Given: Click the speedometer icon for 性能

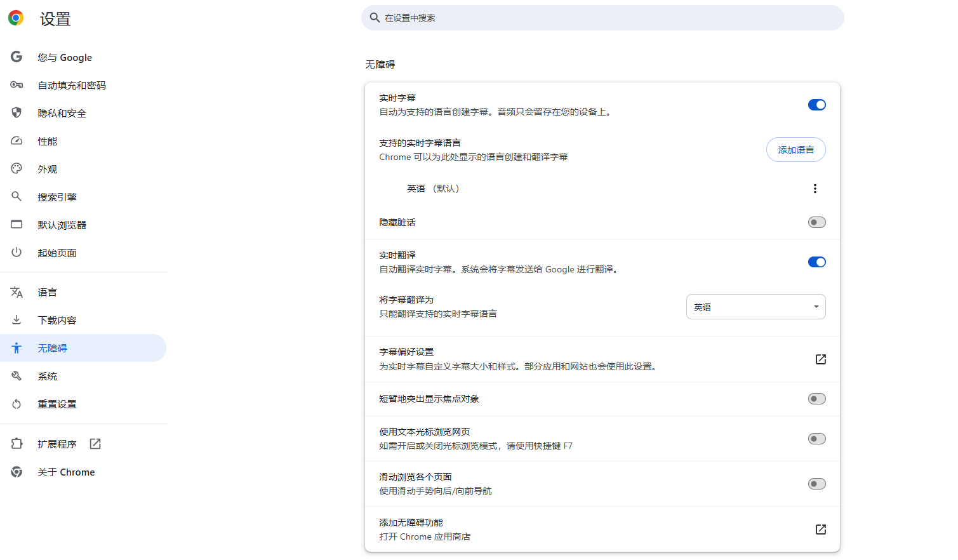Looking at the screenshot, I should pyautogui.click(x=17, y=141).
